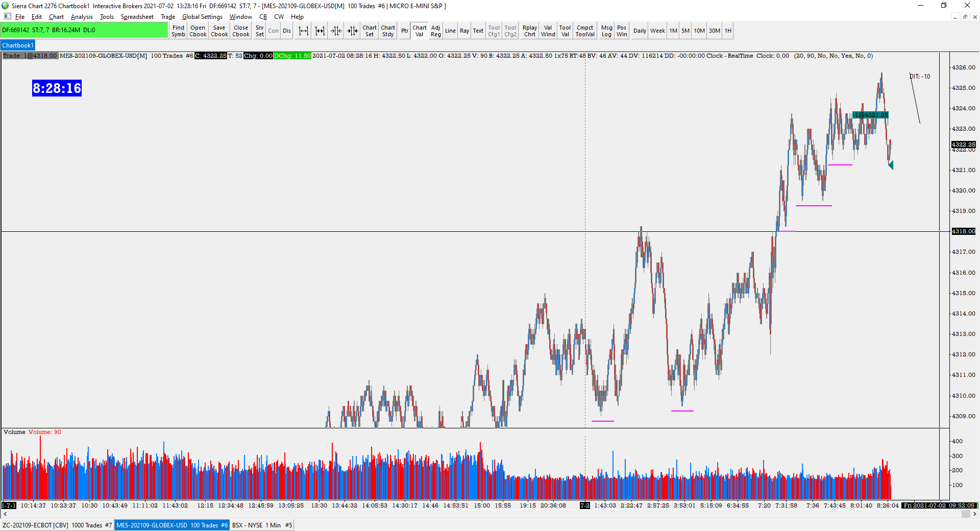Click the inner document window icon beside File
This screenshot has height=531, width=980.
(7, 17)
